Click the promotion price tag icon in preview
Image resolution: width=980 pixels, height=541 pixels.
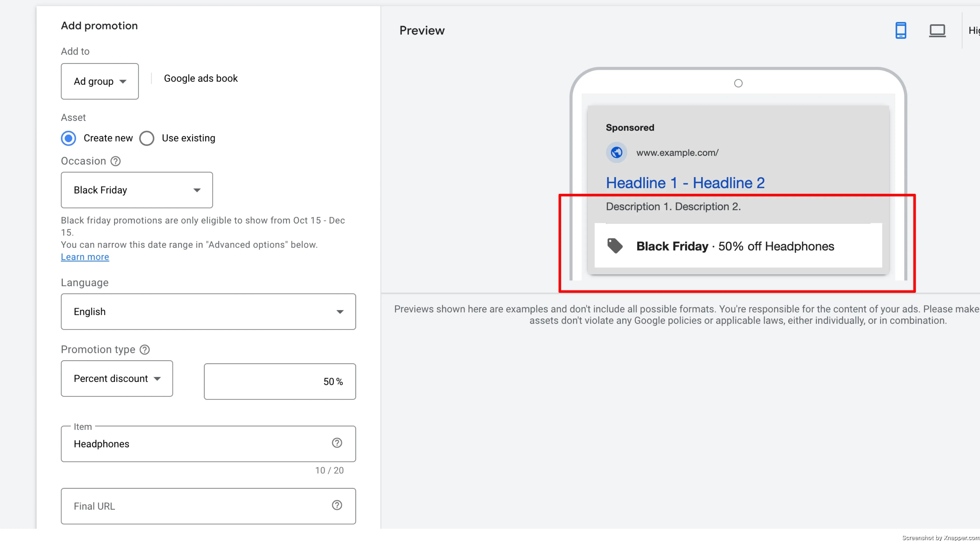(615, 246)
